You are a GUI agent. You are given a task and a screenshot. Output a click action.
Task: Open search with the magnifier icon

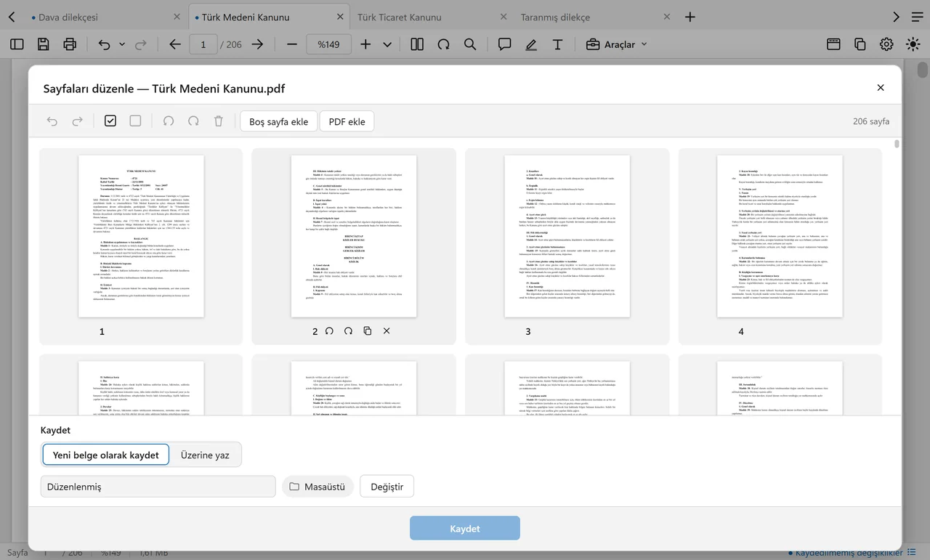470,44
